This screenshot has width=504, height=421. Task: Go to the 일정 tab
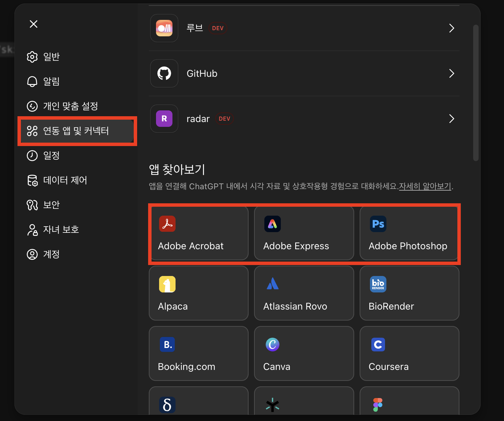(x=77, y=156)
